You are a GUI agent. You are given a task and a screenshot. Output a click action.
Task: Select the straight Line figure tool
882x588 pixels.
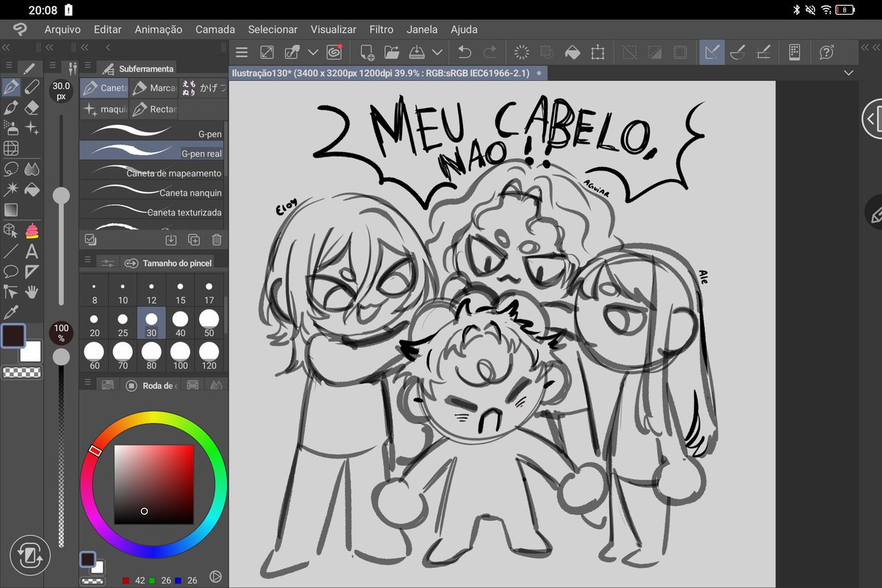point(11,251)
